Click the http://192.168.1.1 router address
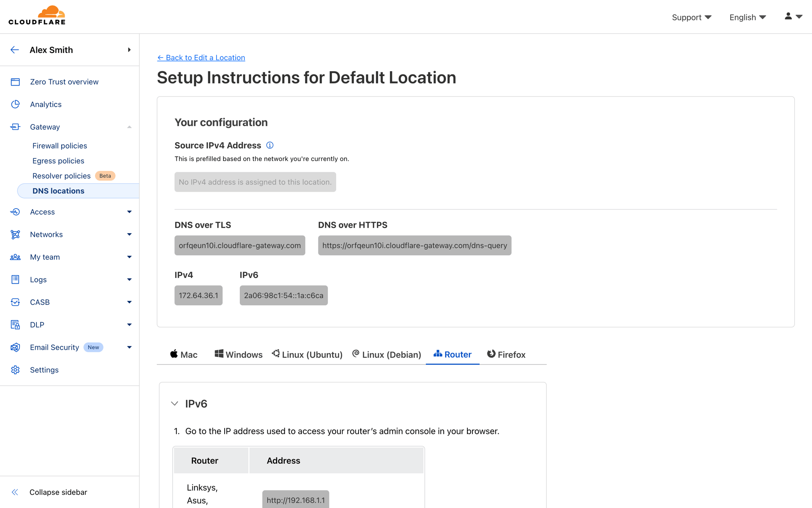812x508 pixels. (x=296, y=500)
